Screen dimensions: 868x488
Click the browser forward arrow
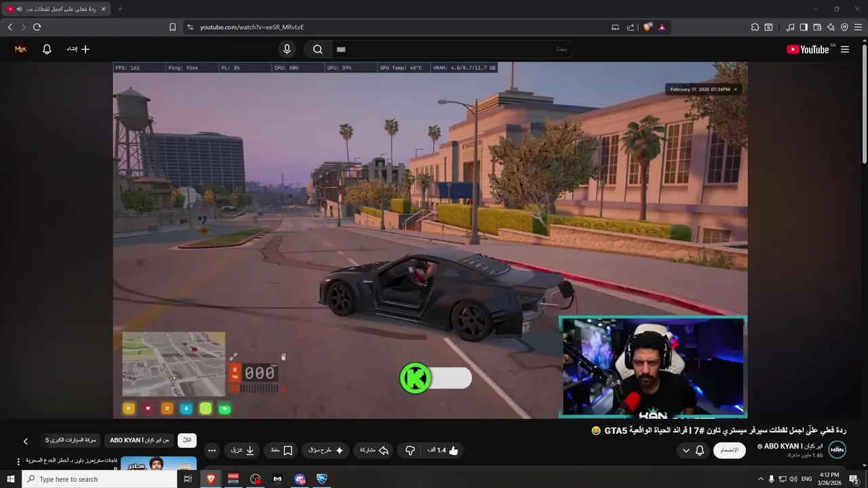click(23, 27)
